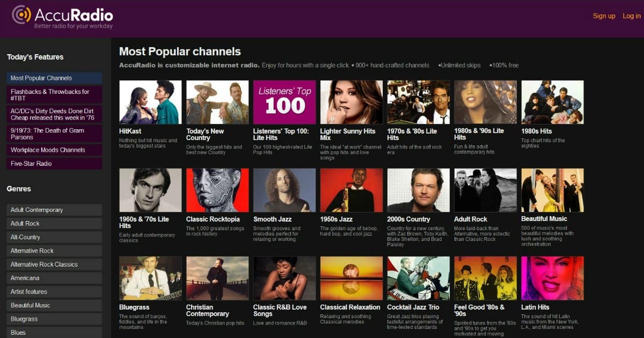Open Flashbacks & Throwbacks for #TBT feature

click(x=54, y=95)
